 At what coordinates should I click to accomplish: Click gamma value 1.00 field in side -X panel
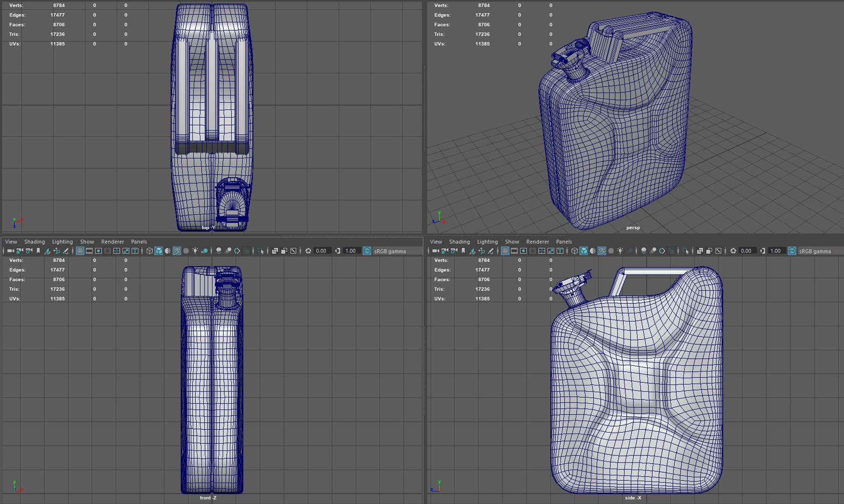(777, 251)
